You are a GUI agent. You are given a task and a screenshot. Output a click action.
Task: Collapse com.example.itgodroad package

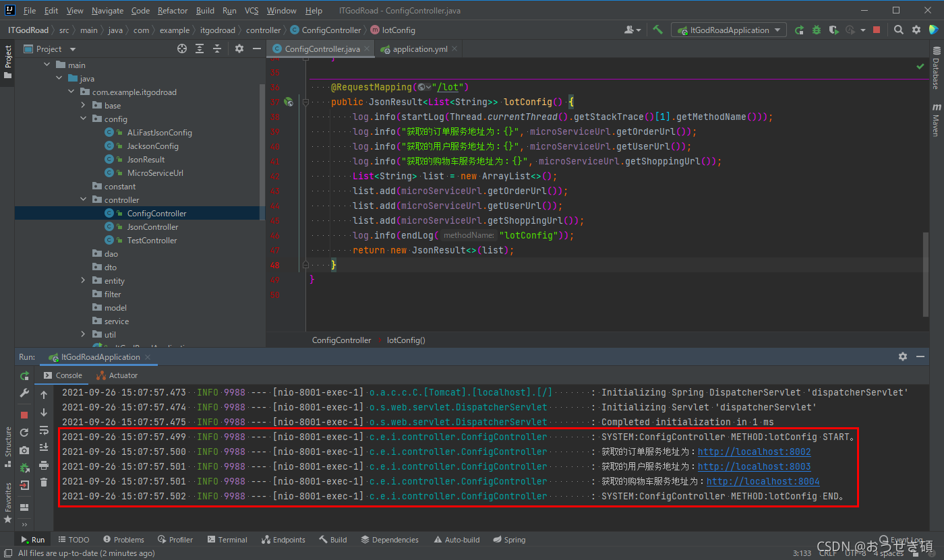tap(71, 92)
